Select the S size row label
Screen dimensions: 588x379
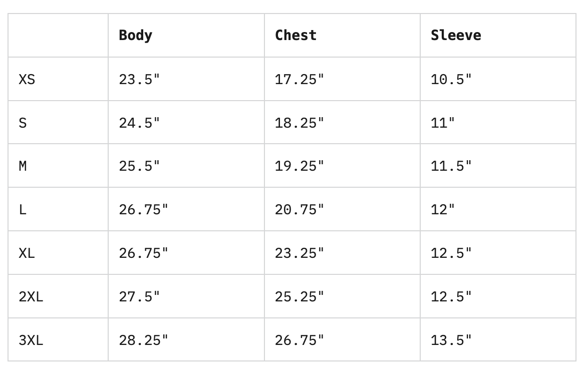(23, 123)
